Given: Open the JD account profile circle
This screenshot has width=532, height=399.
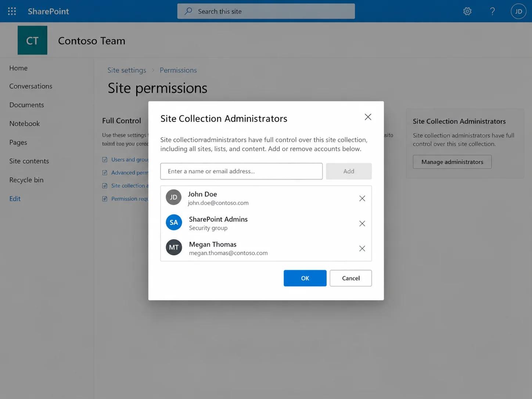Looking at the screenshot, I should pos(518,11).
